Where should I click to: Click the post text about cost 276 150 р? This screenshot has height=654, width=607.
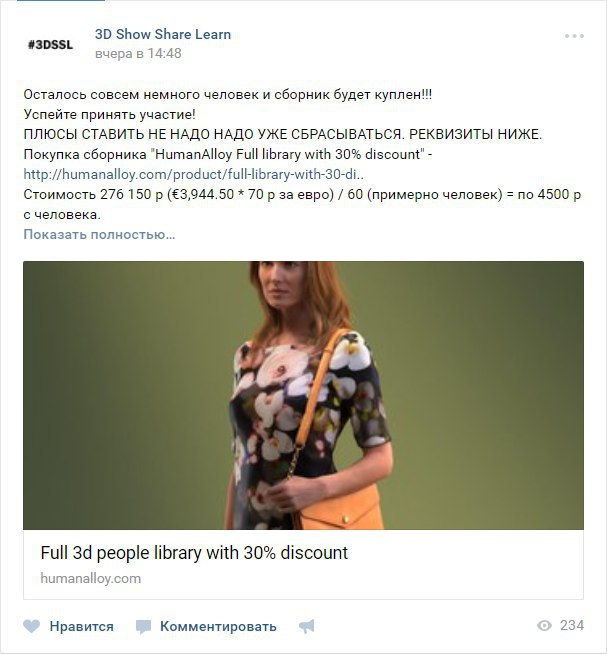302,204
